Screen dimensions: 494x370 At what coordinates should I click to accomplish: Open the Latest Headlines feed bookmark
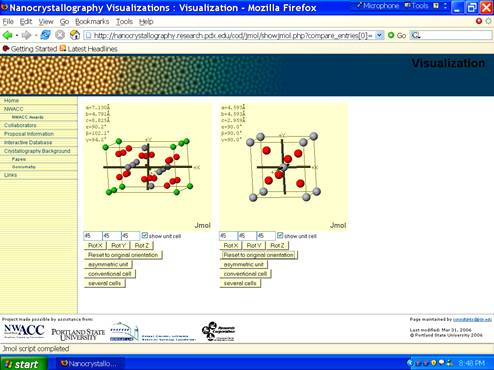pyautogui.click(x=88, y=49)
